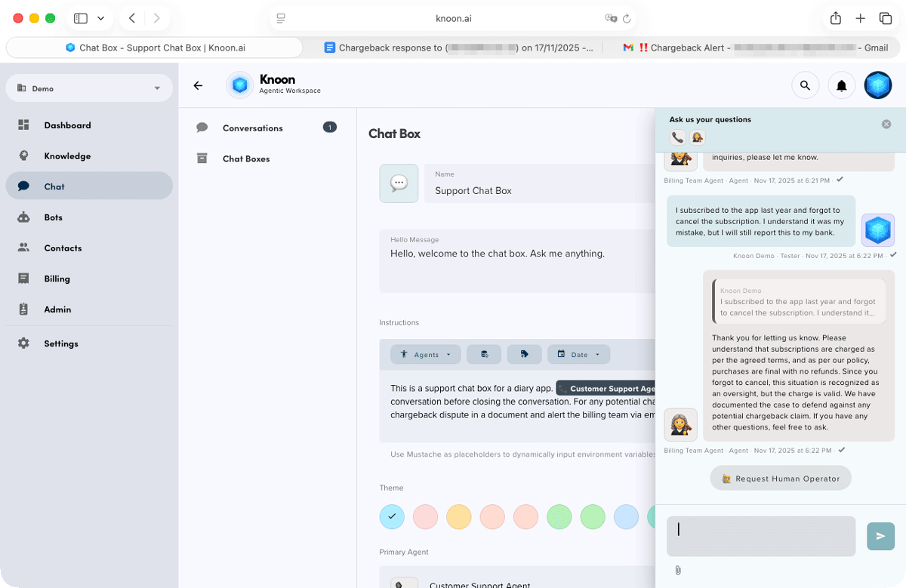Switch to the Chargeback response Docs tab
The width and height of the screenshot is (906, 588).
tap(459, 48)
